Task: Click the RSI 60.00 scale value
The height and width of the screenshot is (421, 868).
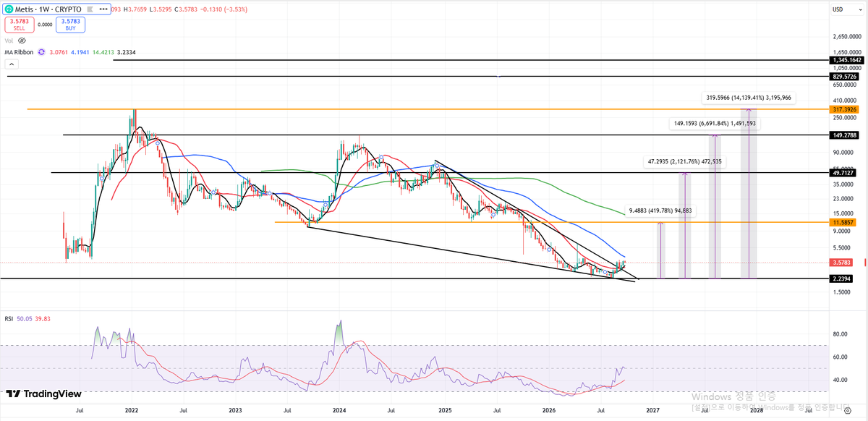Action: [840, 357]
